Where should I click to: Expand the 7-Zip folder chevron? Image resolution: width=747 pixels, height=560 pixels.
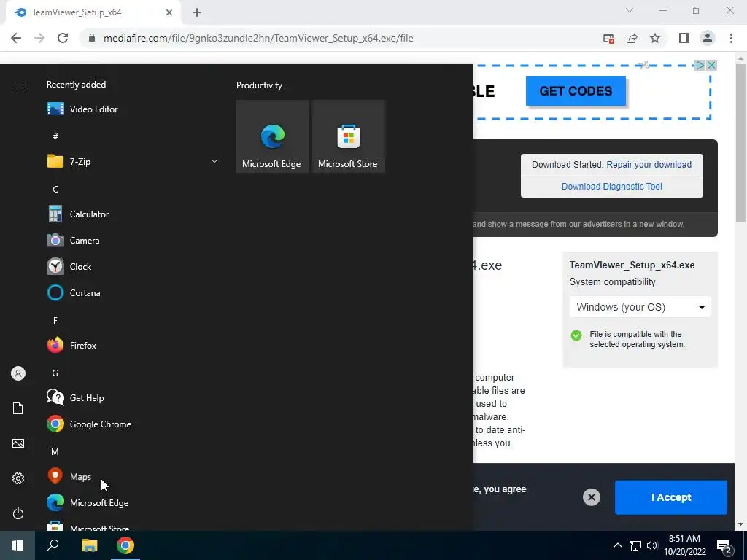click(x=214, y=161)
